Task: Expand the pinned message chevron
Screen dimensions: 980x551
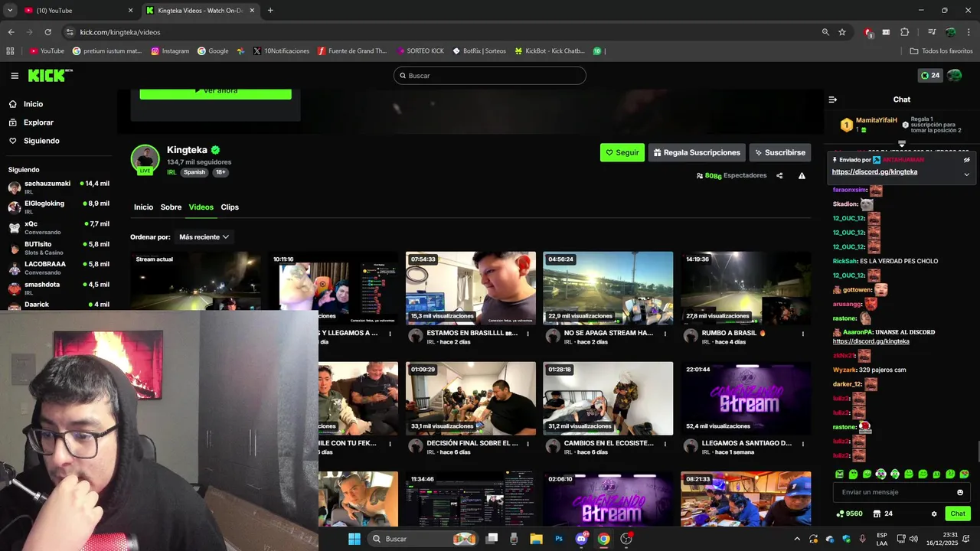Action: click(x=966, y=174)
